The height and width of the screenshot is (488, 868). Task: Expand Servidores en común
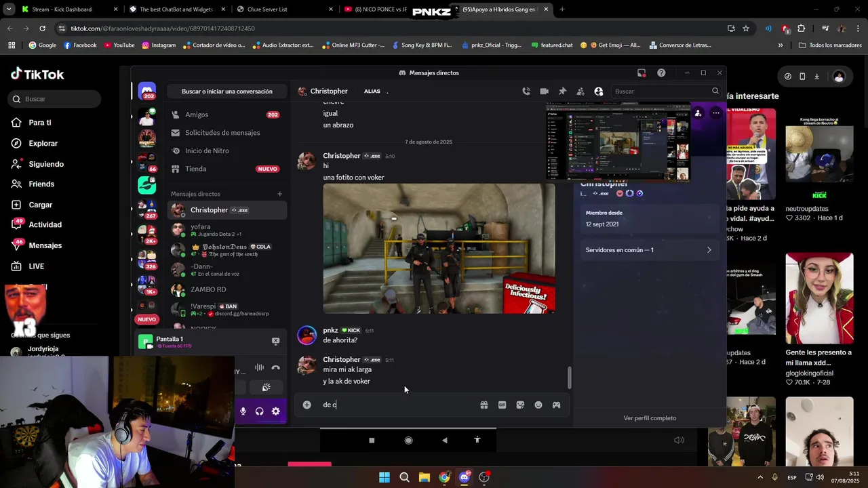click(x=649, y=250)
